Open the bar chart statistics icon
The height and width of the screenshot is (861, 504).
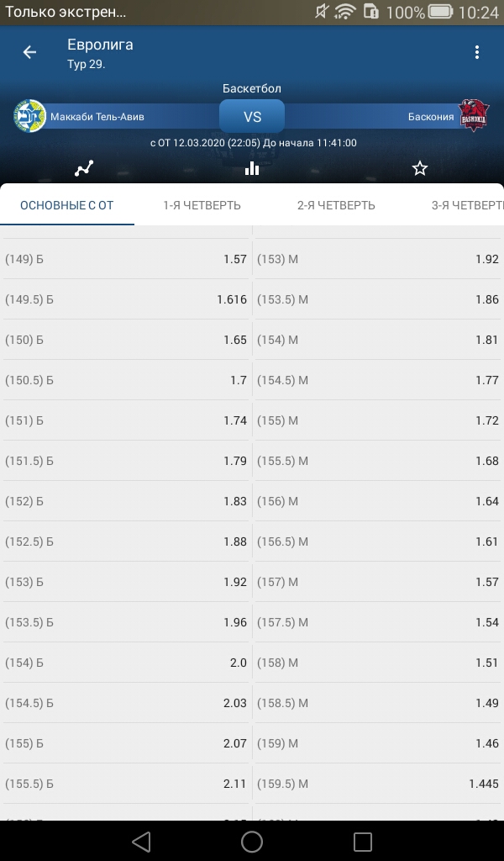[252, 168]
